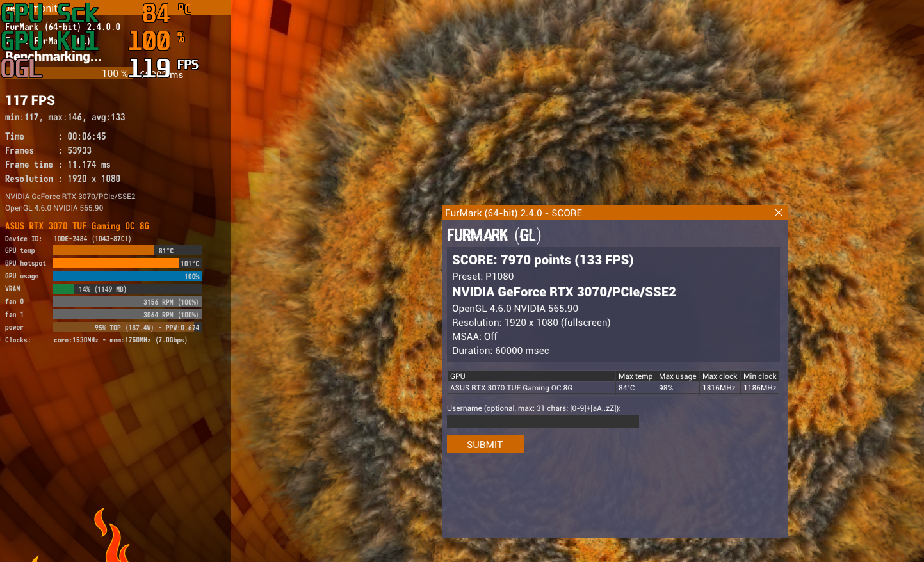Click 'Resolution: 1920 x 1080 (fullscreen)' text
The height and width of the screenshot is (562, 924).
pos(531,323)
